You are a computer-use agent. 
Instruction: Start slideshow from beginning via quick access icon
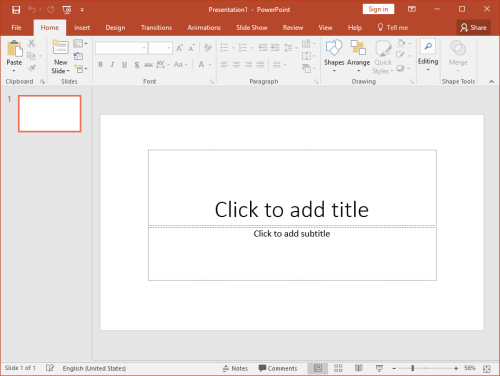(67, 10)
